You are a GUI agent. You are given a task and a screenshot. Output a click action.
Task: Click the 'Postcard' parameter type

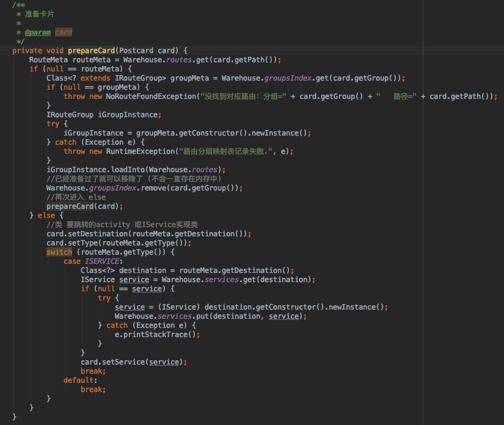(x=136, y=51)
